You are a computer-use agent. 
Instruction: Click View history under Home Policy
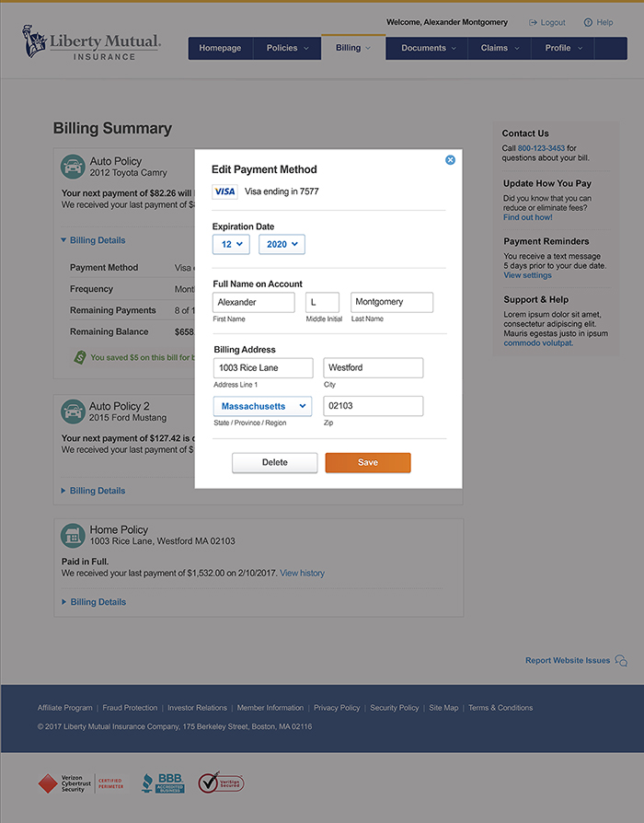pyautogui.click(x=302, y=574)
